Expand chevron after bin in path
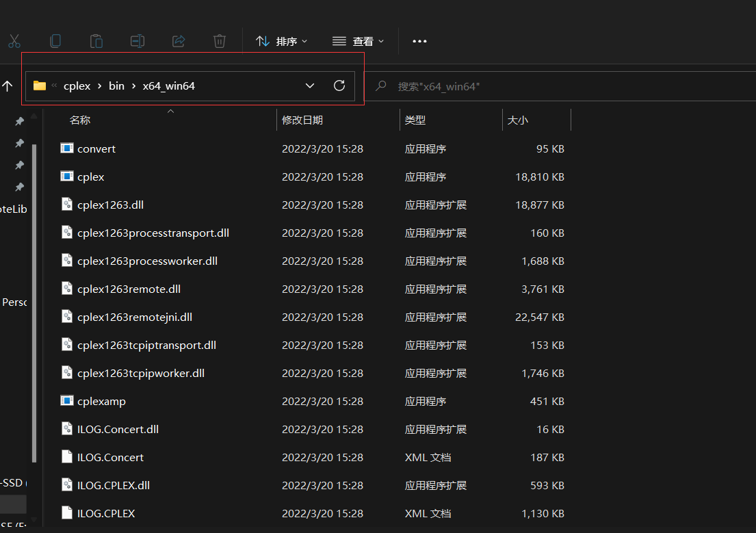This screenshot has width=756, height=533. pos(133,86)
